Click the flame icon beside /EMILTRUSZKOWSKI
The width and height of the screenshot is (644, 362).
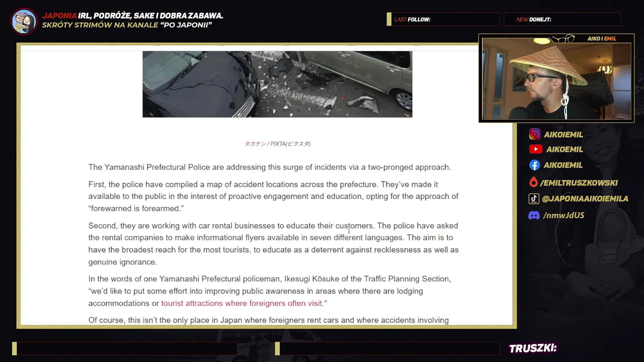pyautogui.click(x=533, y=183)
